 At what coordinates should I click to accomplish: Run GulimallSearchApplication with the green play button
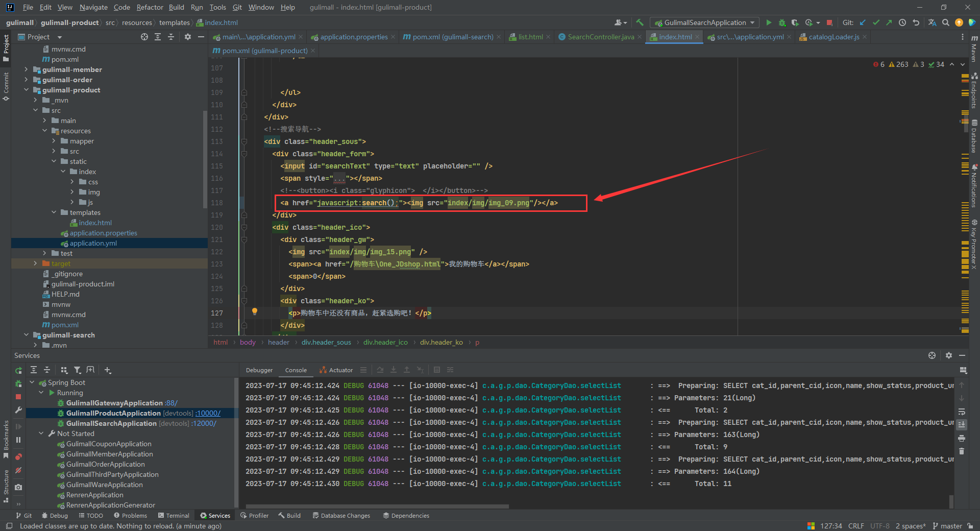click(x=769, y=22)
